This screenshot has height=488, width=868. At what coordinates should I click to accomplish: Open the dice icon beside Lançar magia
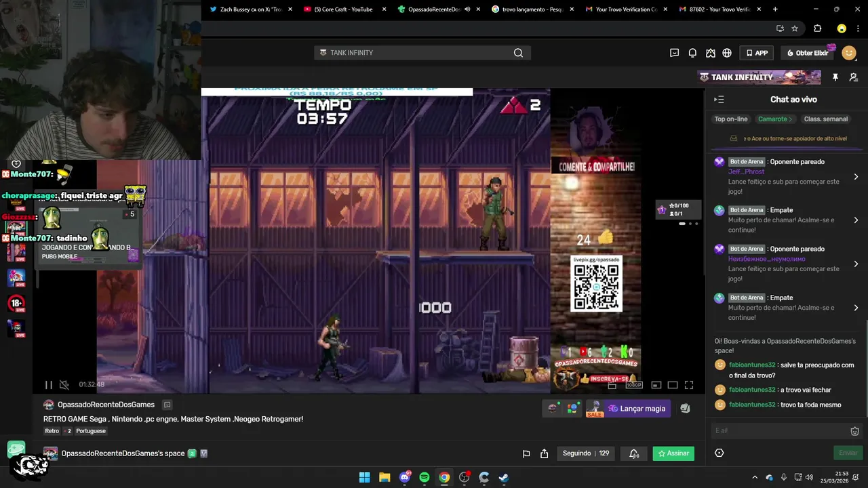pyautogui.click(x=685, y=409)
